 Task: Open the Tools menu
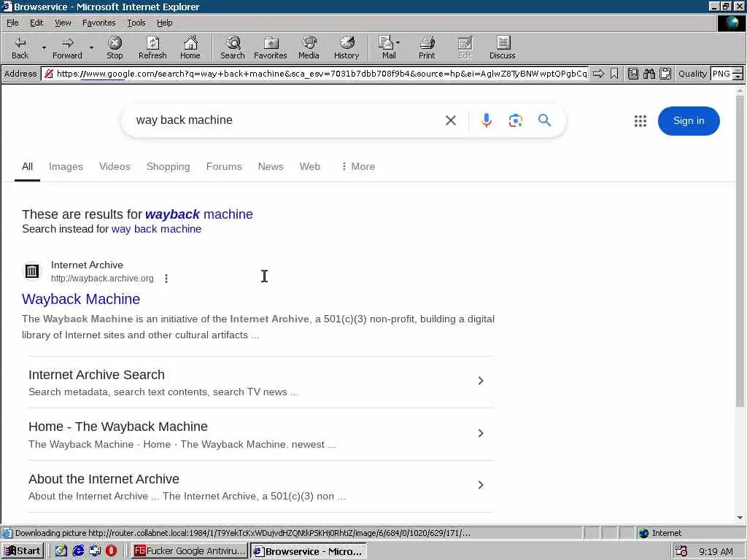coord(136,23)
